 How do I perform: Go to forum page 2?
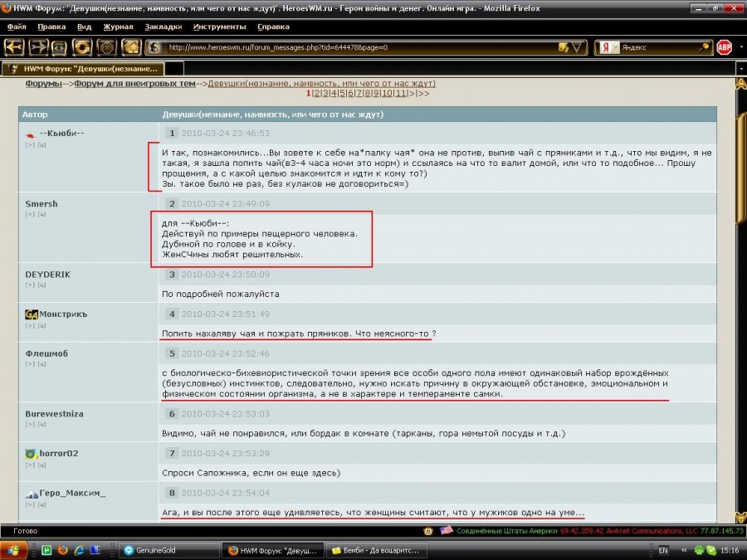[x=316, y=94]
